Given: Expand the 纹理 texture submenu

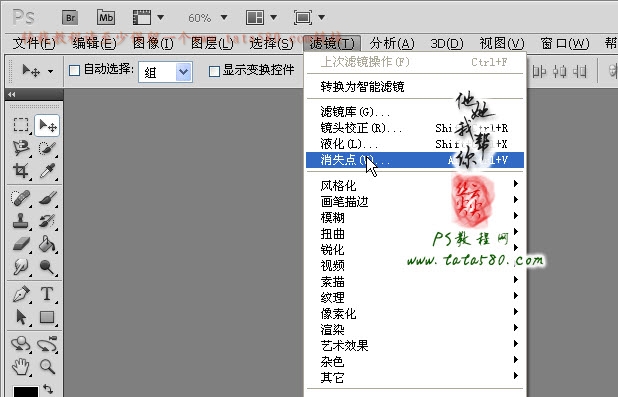Looking at the screenshot, I should pyautogui.click(x=415, y=297).
